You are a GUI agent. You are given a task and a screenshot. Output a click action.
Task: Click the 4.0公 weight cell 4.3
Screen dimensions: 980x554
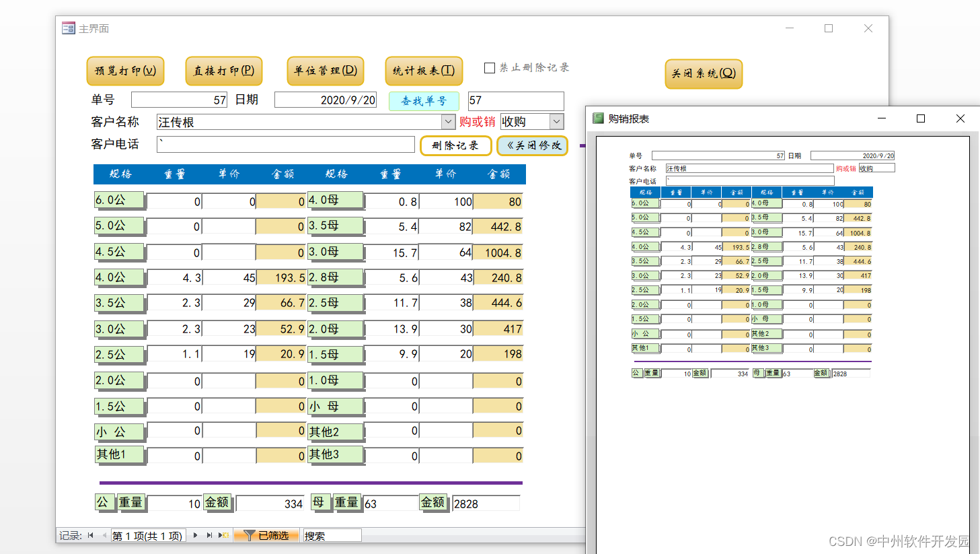(x=174, y=277)
